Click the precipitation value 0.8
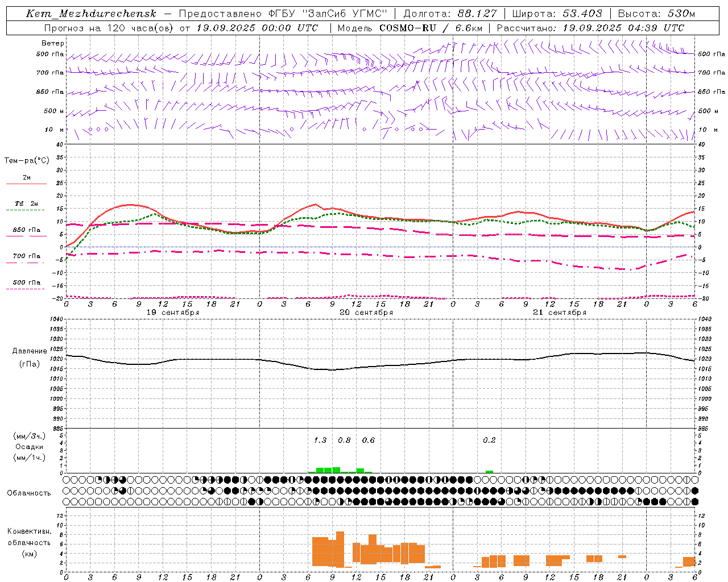 (344, 440)
